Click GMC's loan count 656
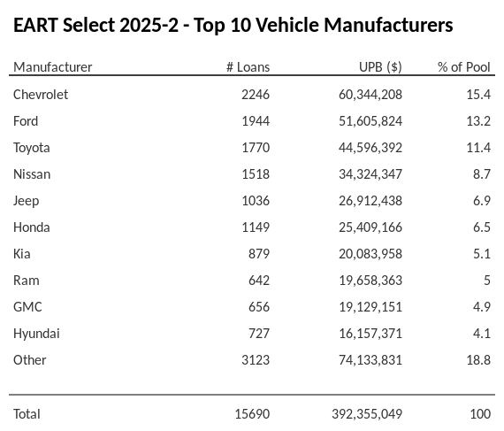The image size is (504, 431). pyautogui.click(x=259, y=307)
